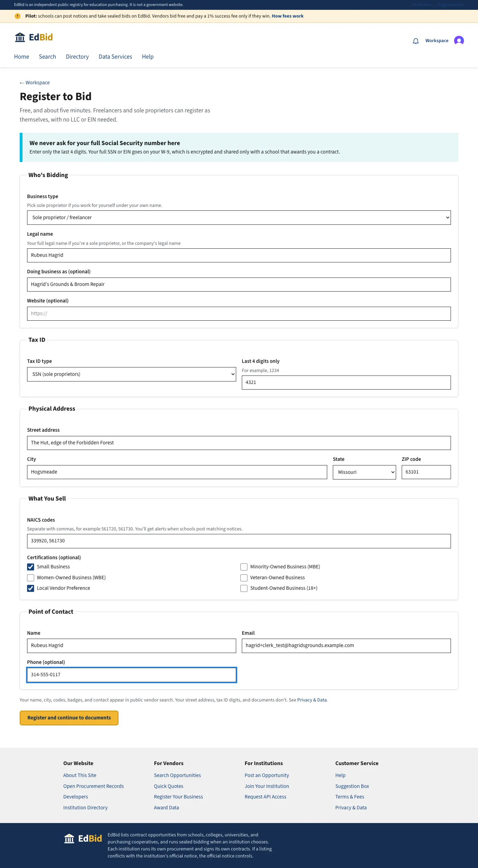Click the Street address field

[x=239, y=443]
